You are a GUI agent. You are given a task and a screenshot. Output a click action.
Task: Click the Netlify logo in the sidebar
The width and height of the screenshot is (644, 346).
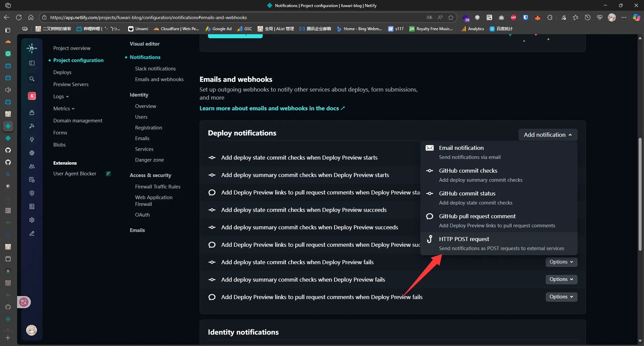32,48
